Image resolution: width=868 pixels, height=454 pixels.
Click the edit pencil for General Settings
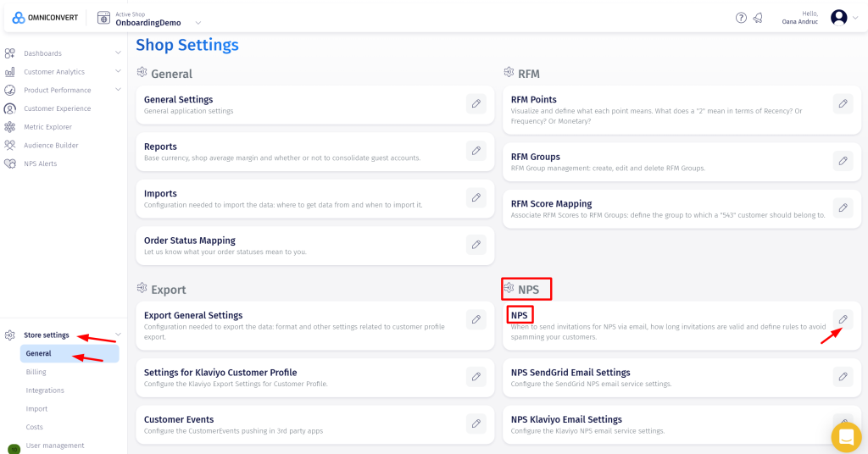[476, 103]
